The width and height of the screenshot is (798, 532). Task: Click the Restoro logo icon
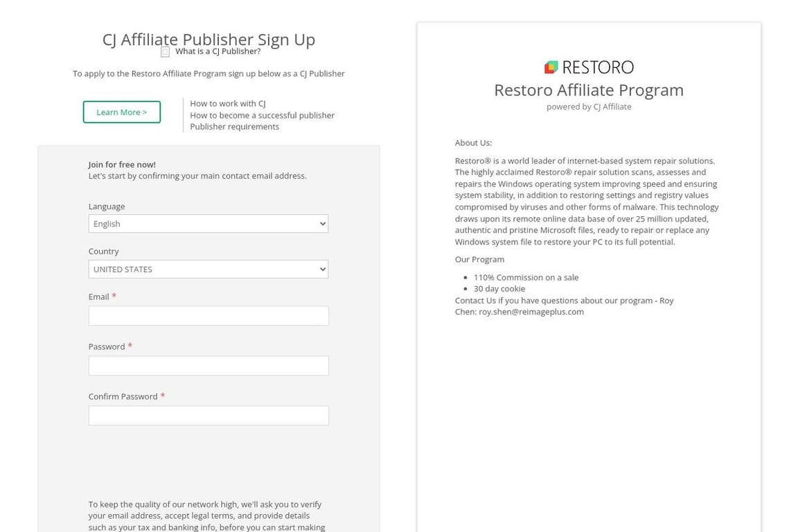pyautogui.click(x=551, y=67)
